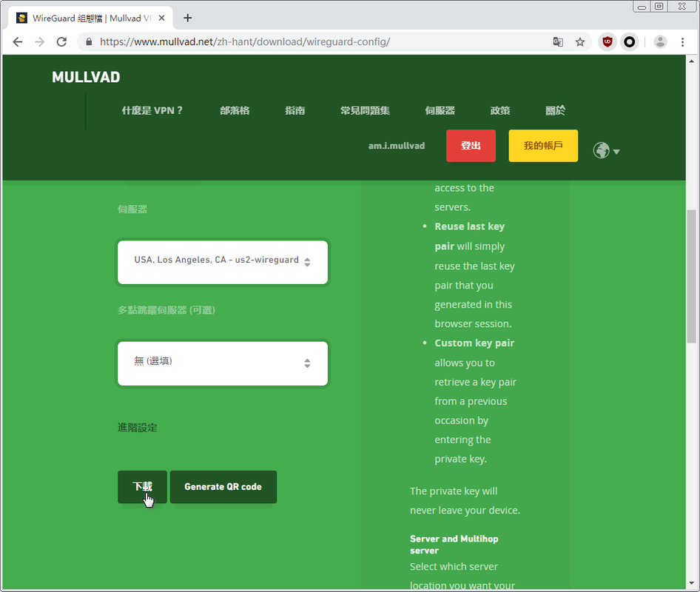
Task: Open the USA Los Angeles server dropdown
Action: tap(222, 262)
